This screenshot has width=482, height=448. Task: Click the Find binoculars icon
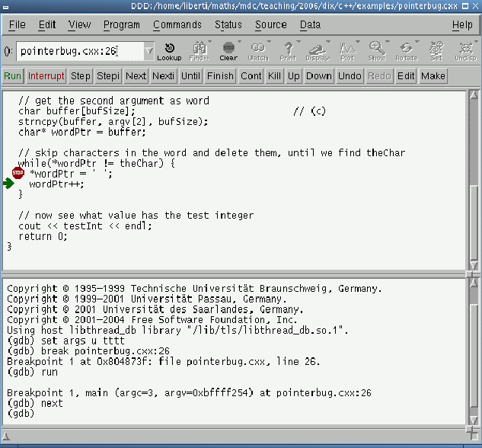click(200, 51)
